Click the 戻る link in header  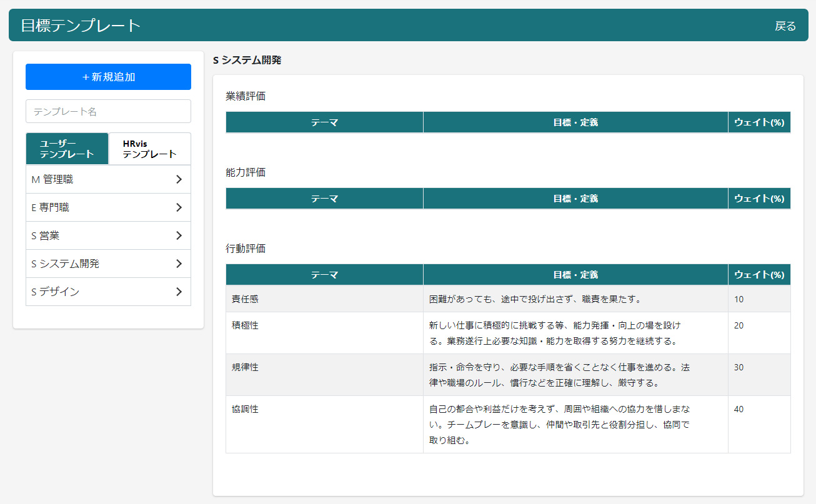785,26
